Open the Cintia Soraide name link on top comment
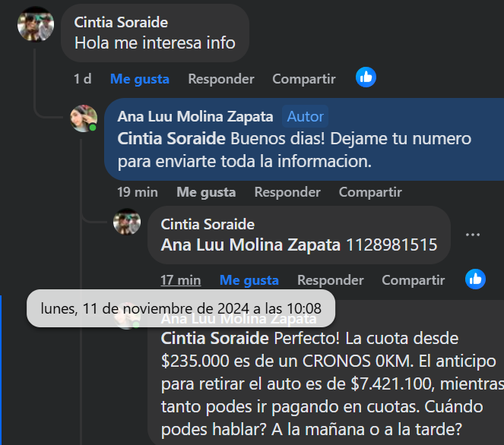 tap(121, 23)
